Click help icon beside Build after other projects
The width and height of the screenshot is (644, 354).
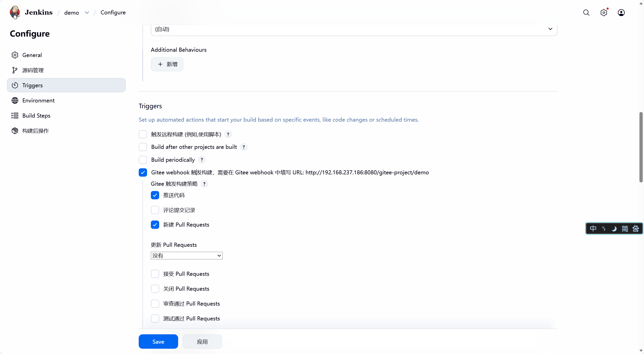coord(244,147)
